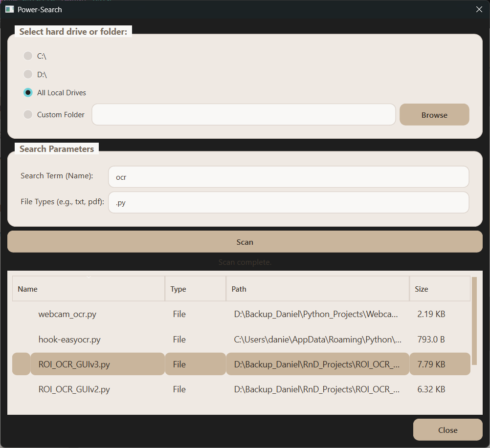Click the 6.32 KB size cell
490x448 pixels.
[x=440, y=389]
